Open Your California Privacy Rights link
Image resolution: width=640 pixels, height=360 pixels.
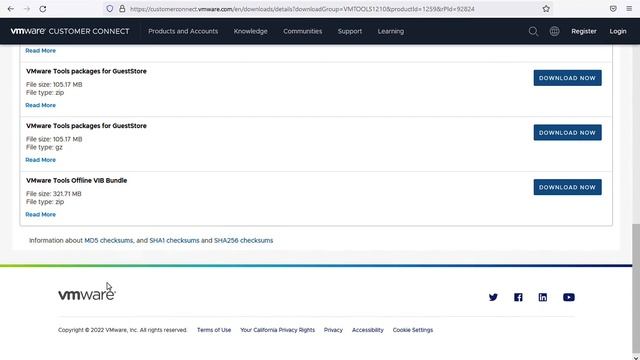[278, 330]
